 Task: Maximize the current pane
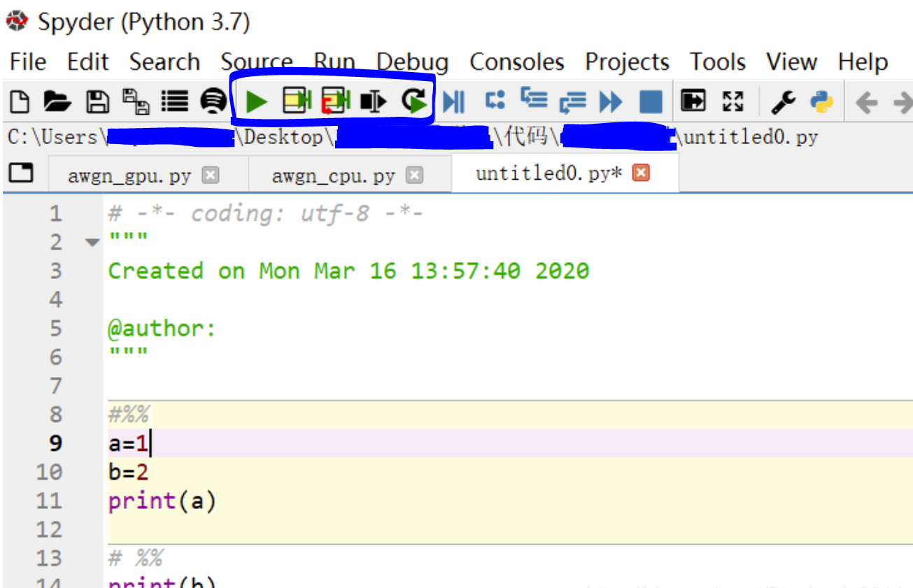point(694,102)
